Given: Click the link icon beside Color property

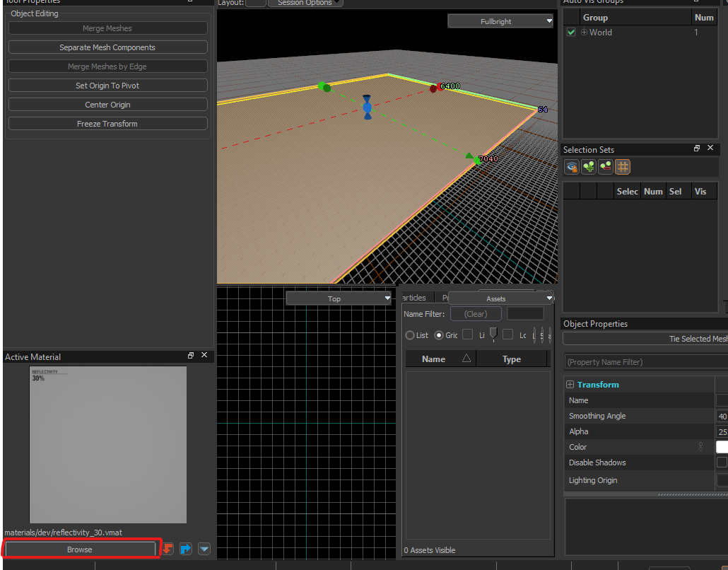Looking at the screenshot, I should [700, 447].
